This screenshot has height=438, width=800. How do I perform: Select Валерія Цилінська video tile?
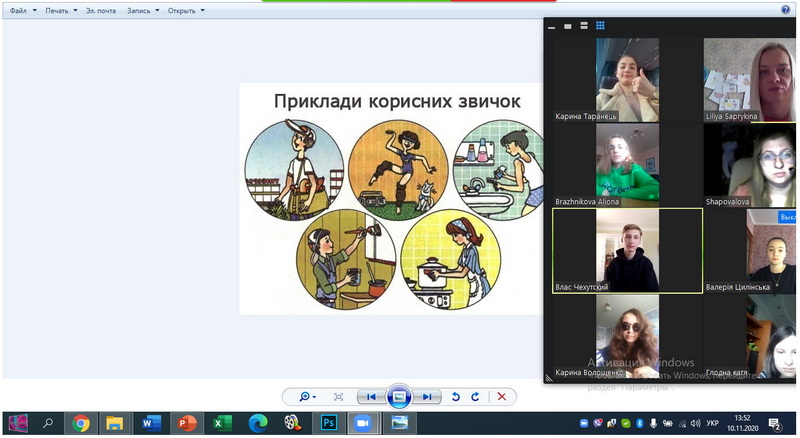tap(749, 251)
